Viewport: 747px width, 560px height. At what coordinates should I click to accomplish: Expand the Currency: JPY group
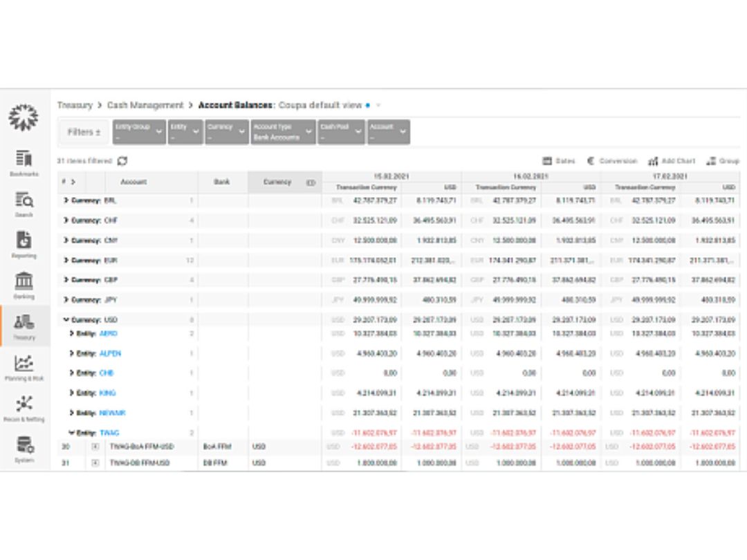point(66,300)
